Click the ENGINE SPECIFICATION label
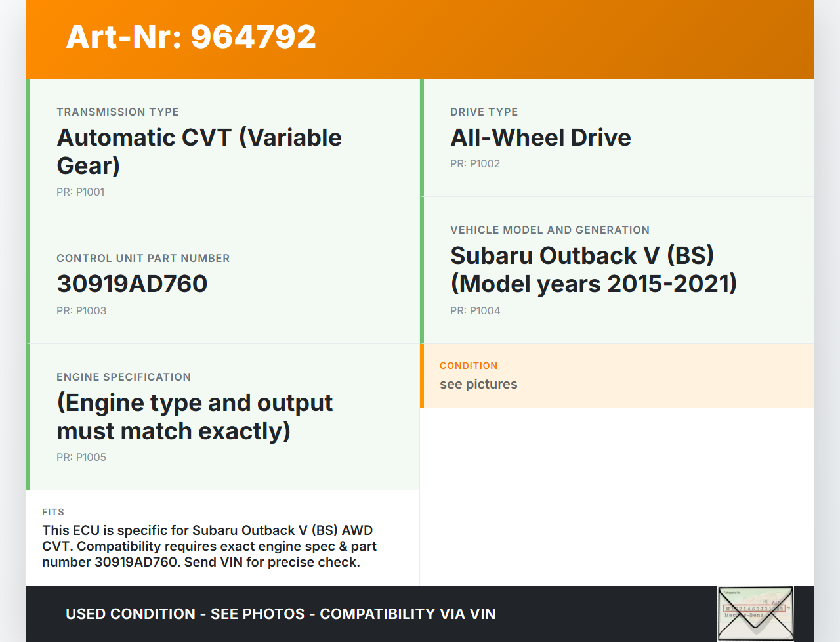Screen dimensions: 840x642 [x=123, y=377]
